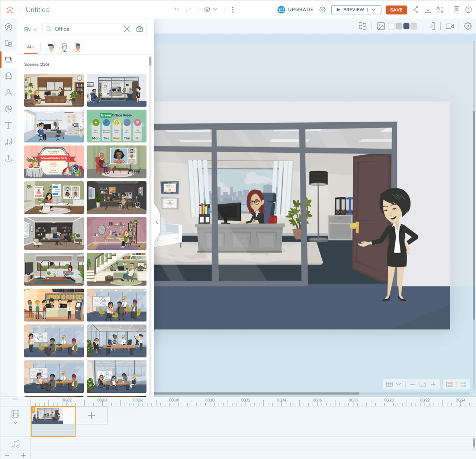Open the audio track music icon
The image size is (476, 459).
tap(15, 444)
